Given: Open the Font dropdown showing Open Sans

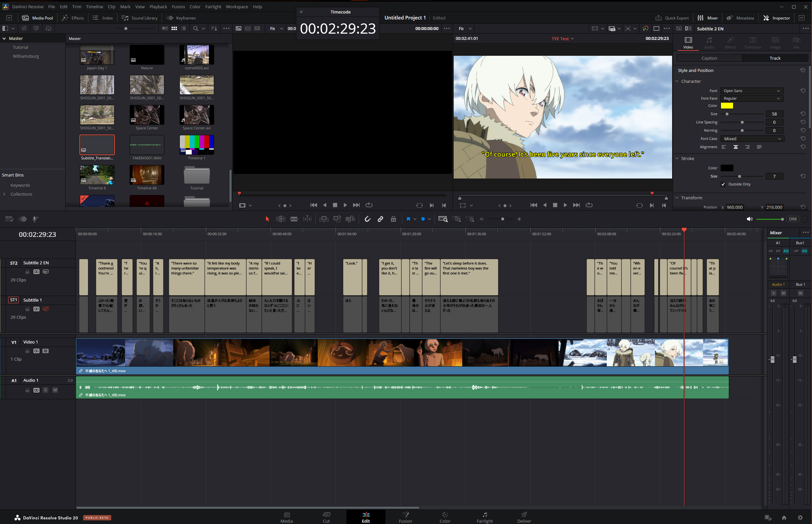Looking at the screenshot, I should pyautogui.click(x=752, y=91).
